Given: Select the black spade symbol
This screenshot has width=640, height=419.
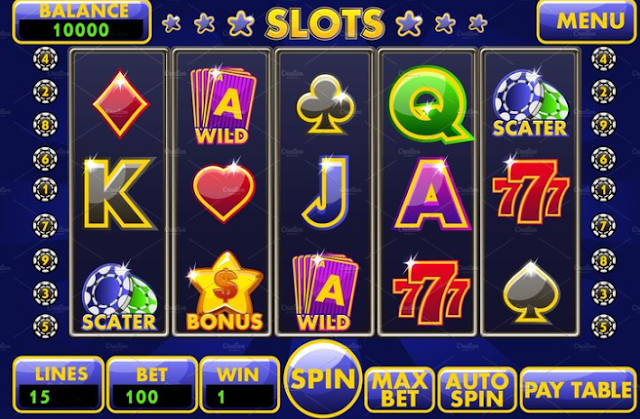Looking at the screenshot, I should pyautogui.click(x=531, y=292).
